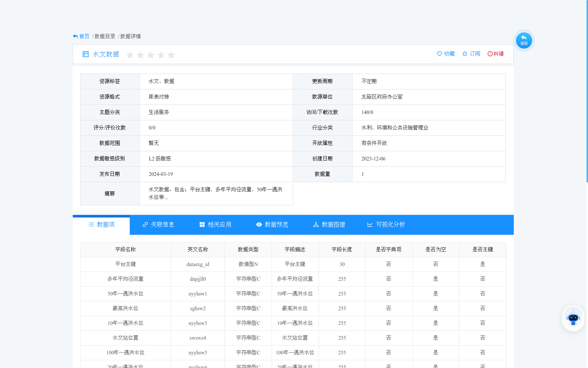Click the swzwz4 cell
This screenshot has width=588, height=368.
click(x=198, y=338)
